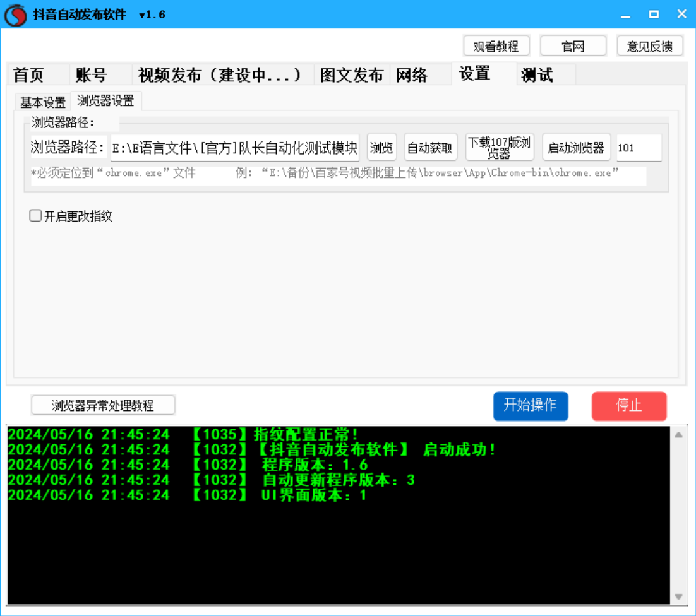This screenshot has height=616, width=696.
Task: Open the 观看教程 tutorial button
Action: pos(496,46)
